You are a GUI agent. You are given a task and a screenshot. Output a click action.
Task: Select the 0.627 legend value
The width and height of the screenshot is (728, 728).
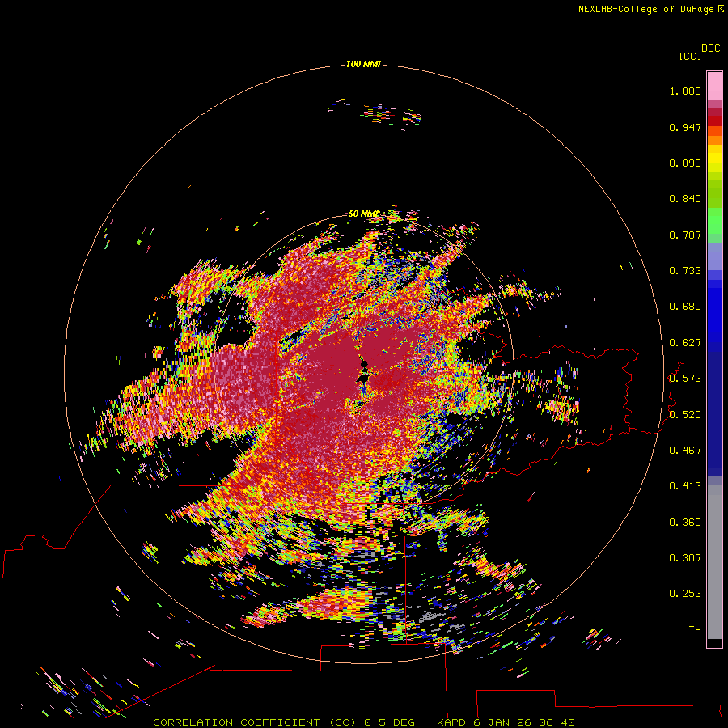tap(685, 343)
